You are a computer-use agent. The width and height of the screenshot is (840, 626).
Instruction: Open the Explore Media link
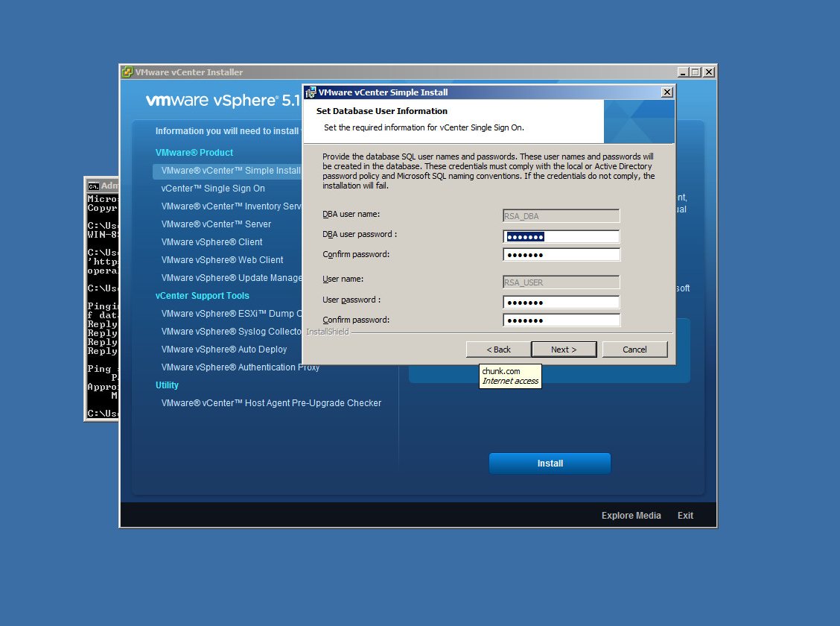(631, 516)
